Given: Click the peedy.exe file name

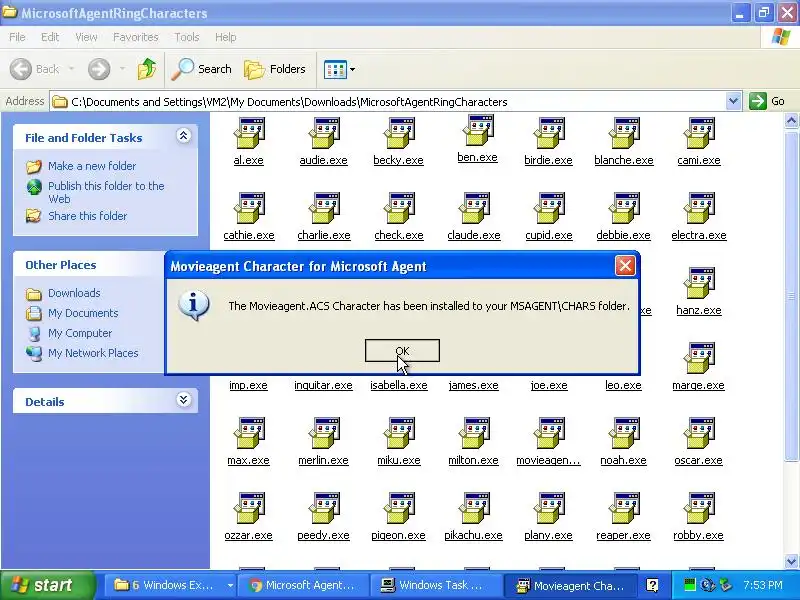Looking at the screenshot, I should click(x=323, y=535).
